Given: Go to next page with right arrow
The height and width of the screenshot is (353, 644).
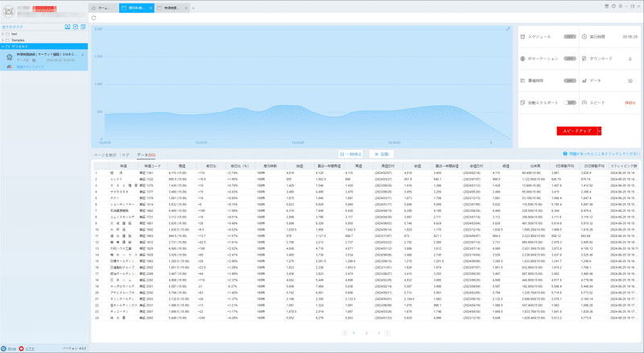Looking at the screenshot, I should [387, 333].
